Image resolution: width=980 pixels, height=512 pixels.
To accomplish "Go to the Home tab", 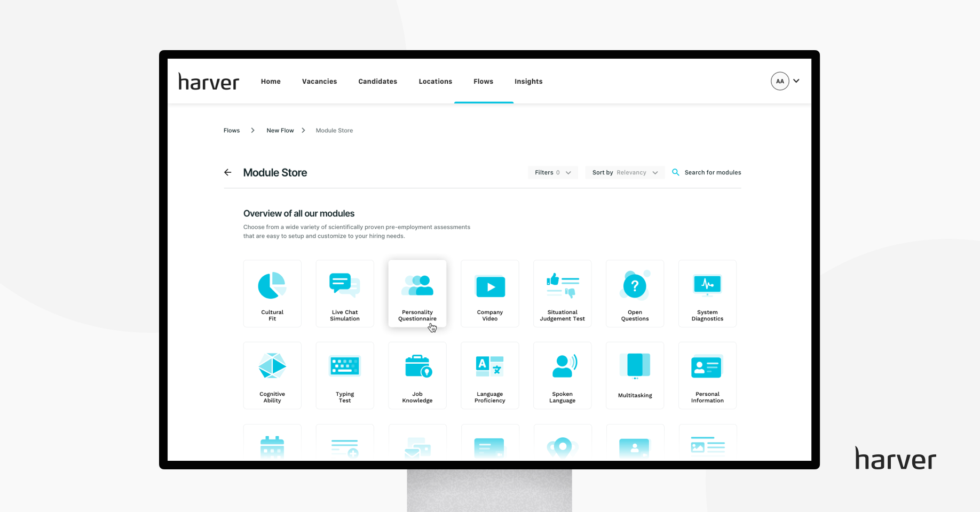I will coord(271,82).
